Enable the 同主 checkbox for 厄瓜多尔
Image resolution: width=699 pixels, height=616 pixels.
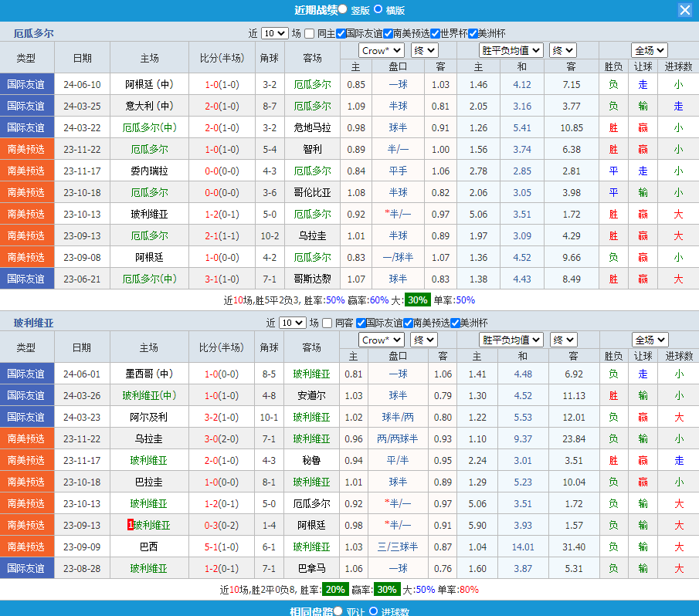coord(310,33)
